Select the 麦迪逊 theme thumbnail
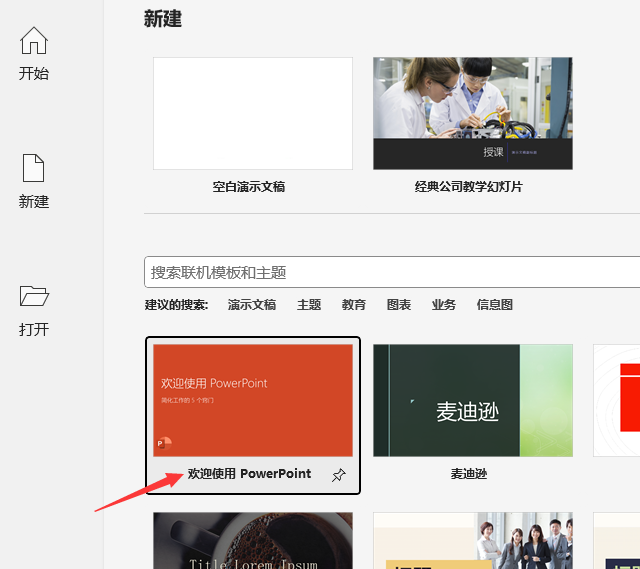The width and height of the screenshot is (640, 569). [473, 400]
